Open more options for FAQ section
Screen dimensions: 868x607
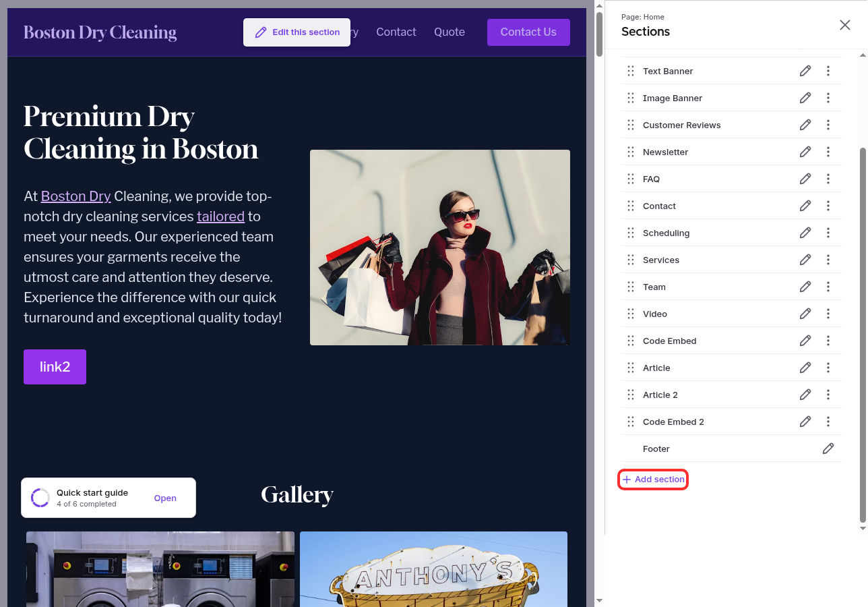tap(828, 179)
